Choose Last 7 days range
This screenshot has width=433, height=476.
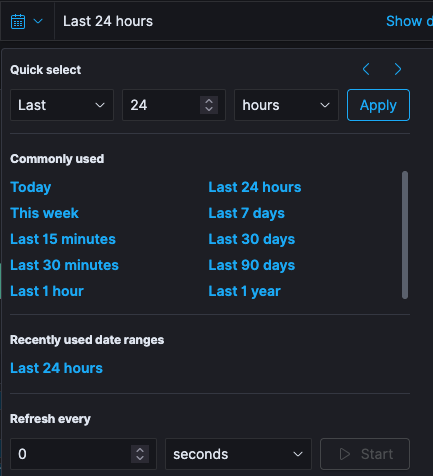point(246,213)
